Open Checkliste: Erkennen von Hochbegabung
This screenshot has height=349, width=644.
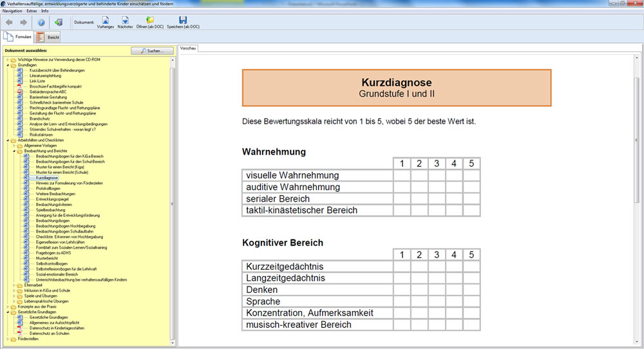coord(70,237)
